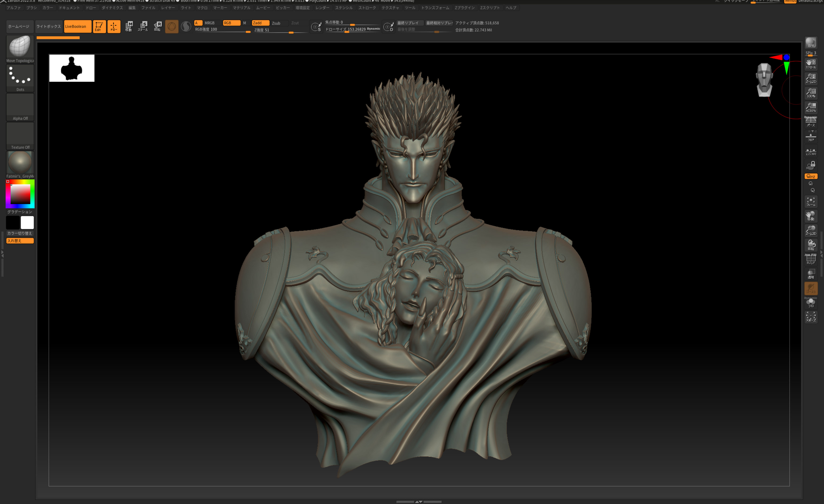Click the bust silhouette thumbnail preview

tap(72, 68)
